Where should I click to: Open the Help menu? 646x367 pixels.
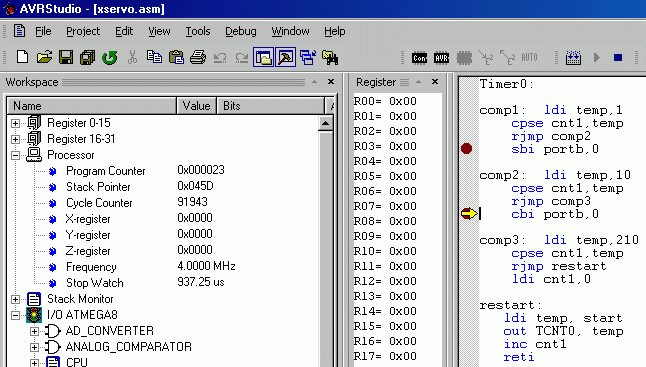click(x=335, y=31)
